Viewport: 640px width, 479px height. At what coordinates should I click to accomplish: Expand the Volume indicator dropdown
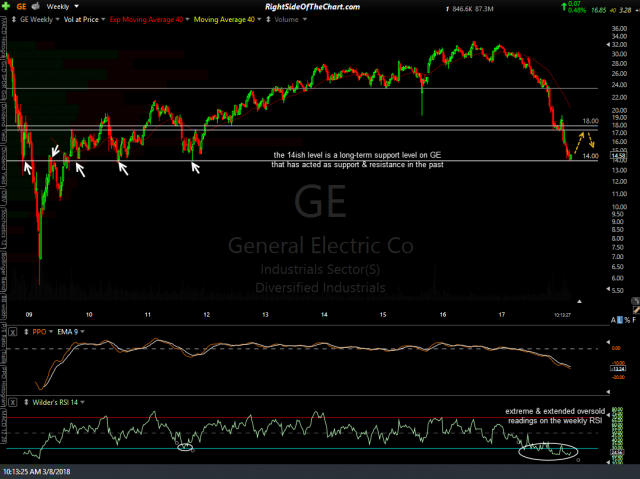304,20
